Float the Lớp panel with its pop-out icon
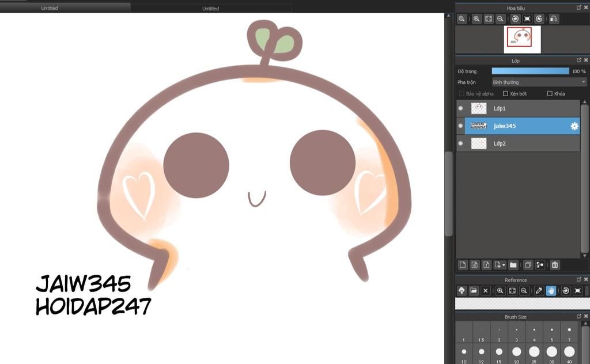590x364 pixels. [x=578, y=60]
